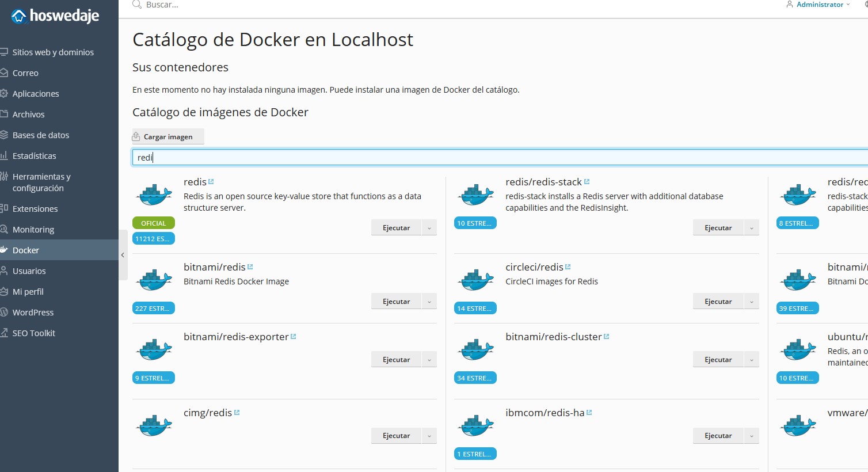Click the Monitoring sidebar icon
Image resolution: width=868 pixels, height=472 pixels.
(3, 229)
